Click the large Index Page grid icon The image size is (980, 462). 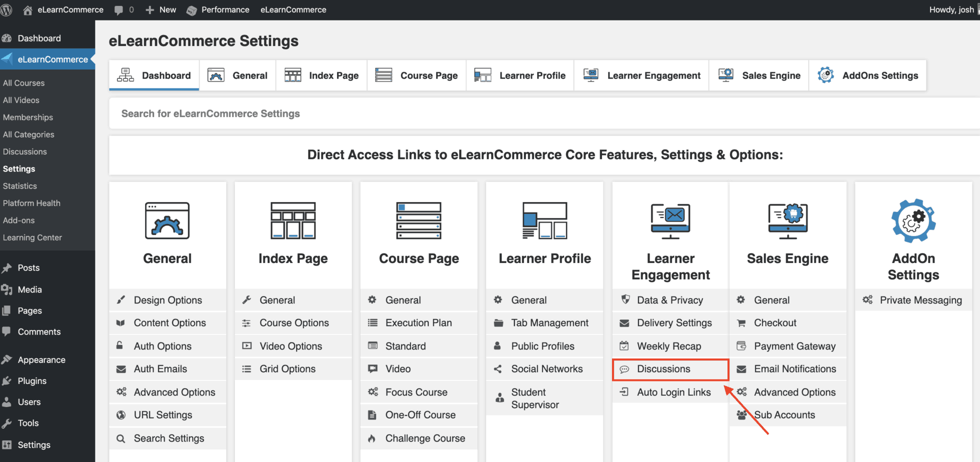tap(293, 220)
